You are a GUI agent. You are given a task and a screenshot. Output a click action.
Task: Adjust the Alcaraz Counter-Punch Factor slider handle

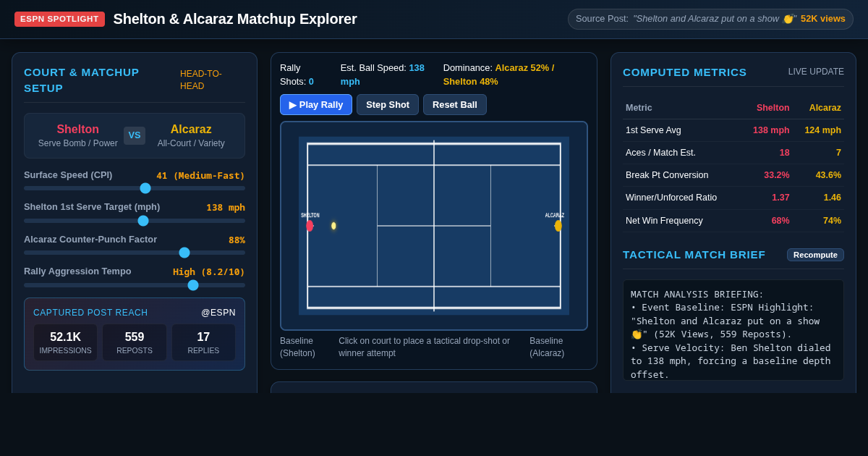[x=184, y=253]
